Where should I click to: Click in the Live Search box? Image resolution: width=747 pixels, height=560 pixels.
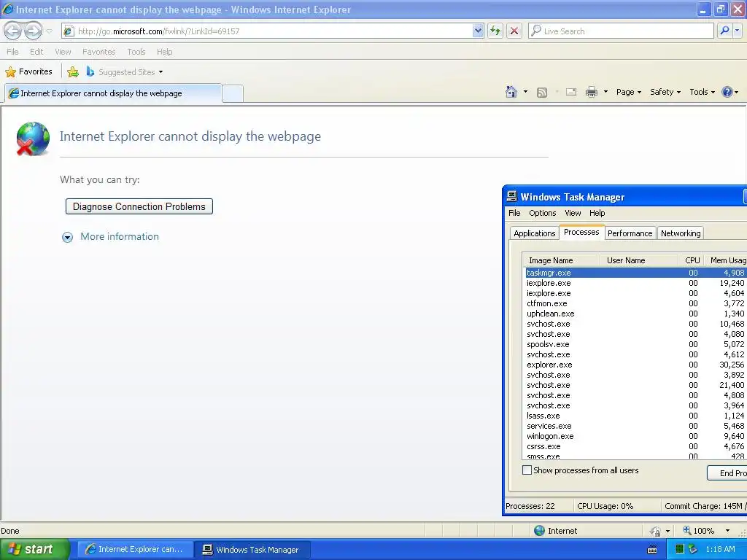click(621, 31)
